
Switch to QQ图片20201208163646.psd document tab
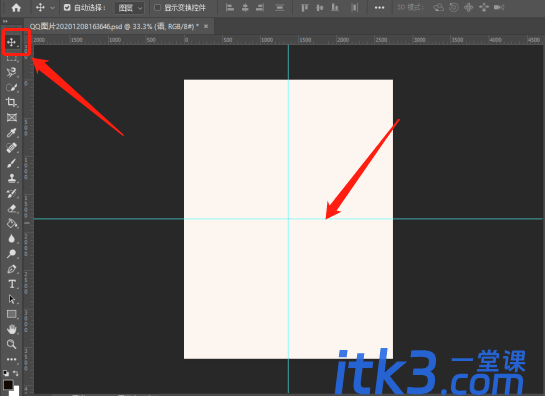[114, 26]
